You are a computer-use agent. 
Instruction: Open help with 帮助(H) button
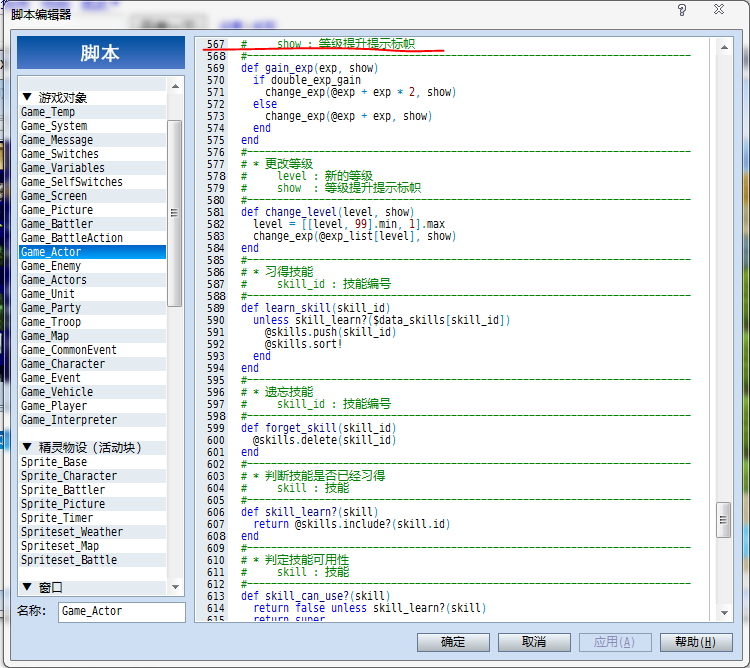pyautogui.click(x=696, y=642)
